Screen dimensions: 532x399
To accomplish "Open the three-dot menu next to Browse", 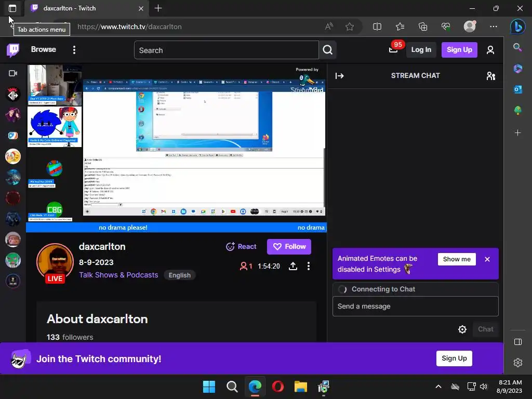I will [x=74, y=50].
